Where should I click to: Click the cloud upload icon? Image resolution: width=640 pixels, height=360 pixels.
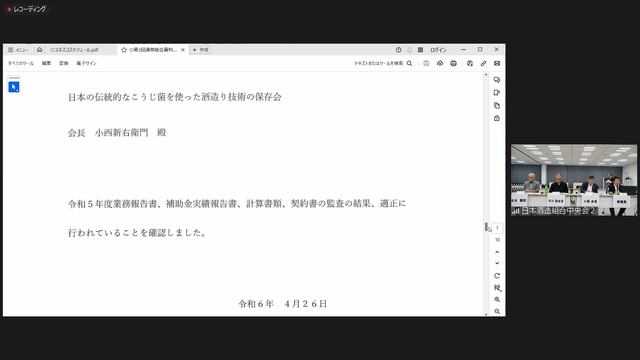point(440,63)
